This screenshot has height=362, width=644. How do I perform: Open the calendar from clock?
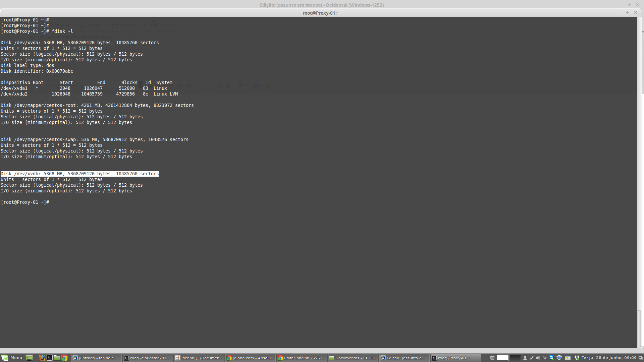609,358
